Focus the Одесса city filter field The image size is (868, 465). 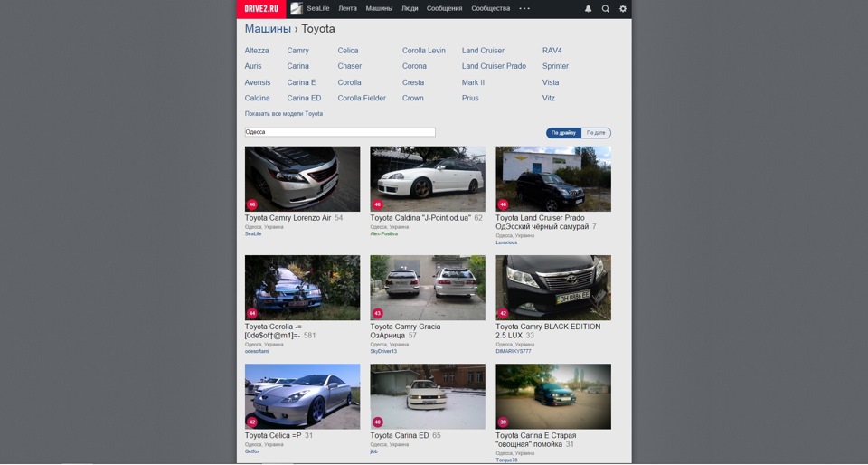pos(340,132)
